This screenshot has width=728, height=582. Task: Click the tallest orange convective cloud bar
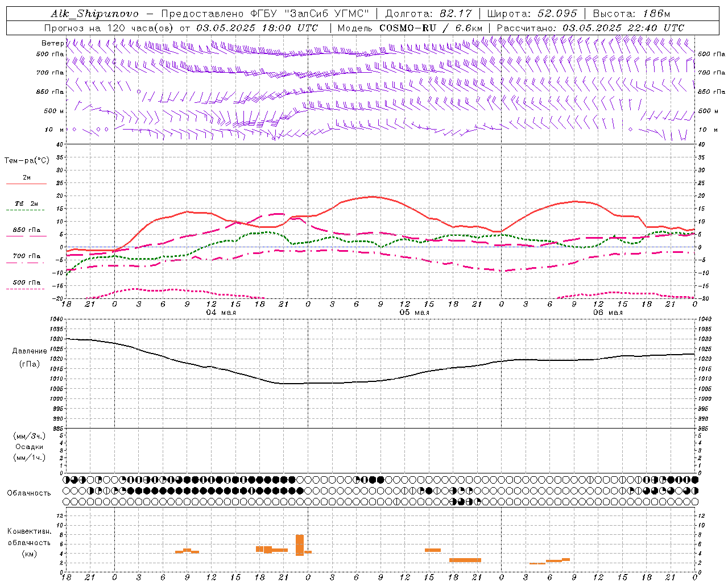click(300, 545)
